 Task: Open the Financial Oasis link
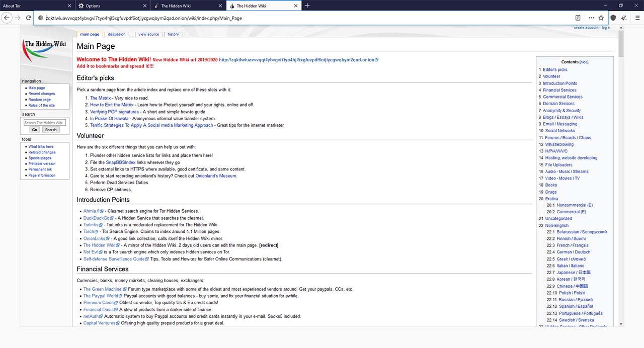[100, 310]
